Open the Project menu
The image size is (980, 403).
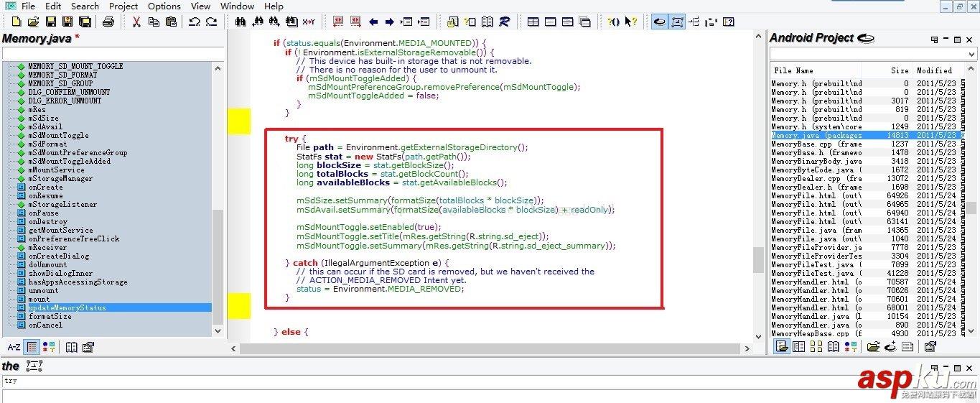click(123, 6)
